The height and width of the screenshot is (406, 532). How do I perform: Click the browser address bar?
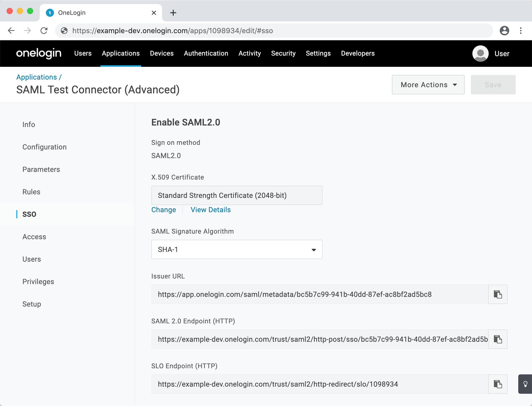coord(274,31)
